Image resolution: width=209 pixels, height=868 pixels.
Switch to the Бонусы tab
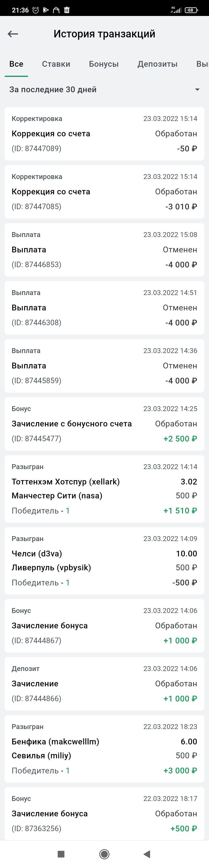104,64
